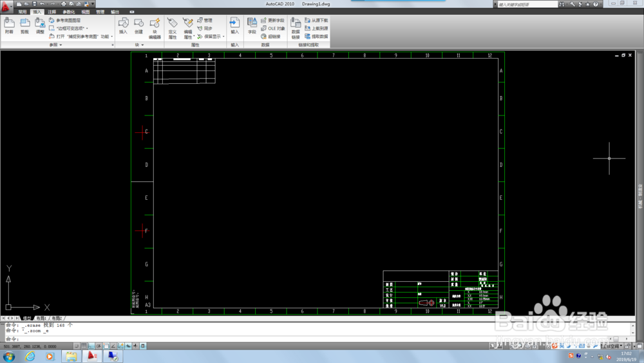Viewport: 644px width, 363px height.
Task: Click the 编辑属性 (Edit Attributes) icon
Action: (188, 28)
